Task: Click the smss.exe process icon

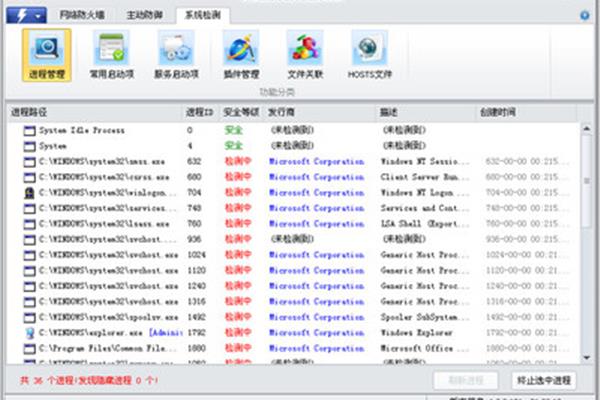Action: point(29,162)
